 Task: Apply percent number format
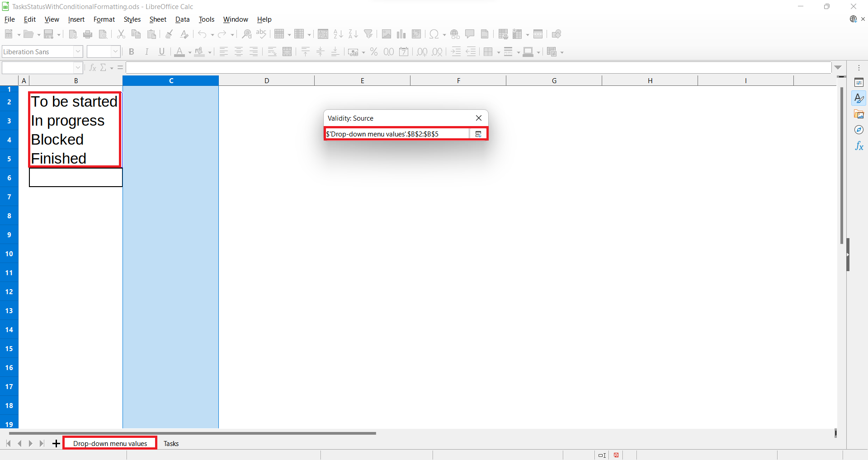pyautogui.click(x=374, y=52)
